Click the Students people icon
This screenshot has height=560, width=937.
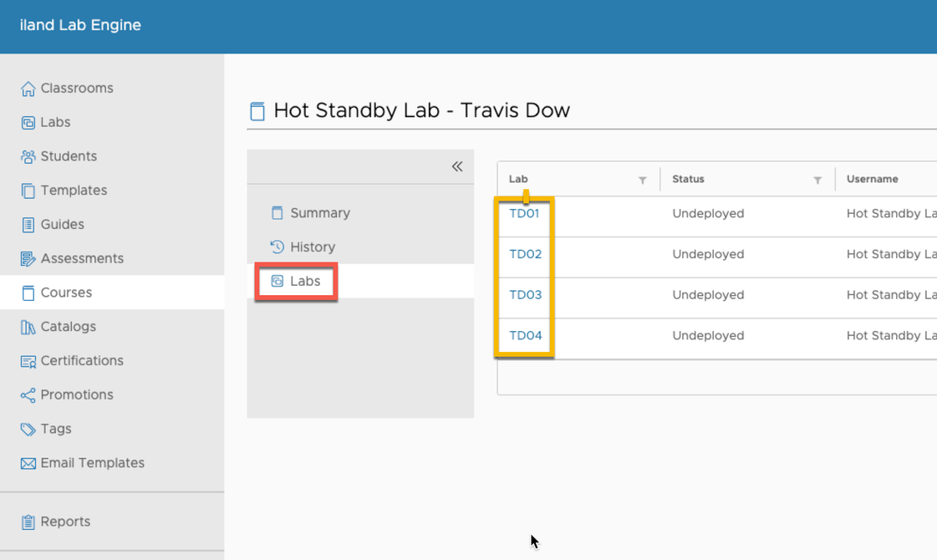28,156
